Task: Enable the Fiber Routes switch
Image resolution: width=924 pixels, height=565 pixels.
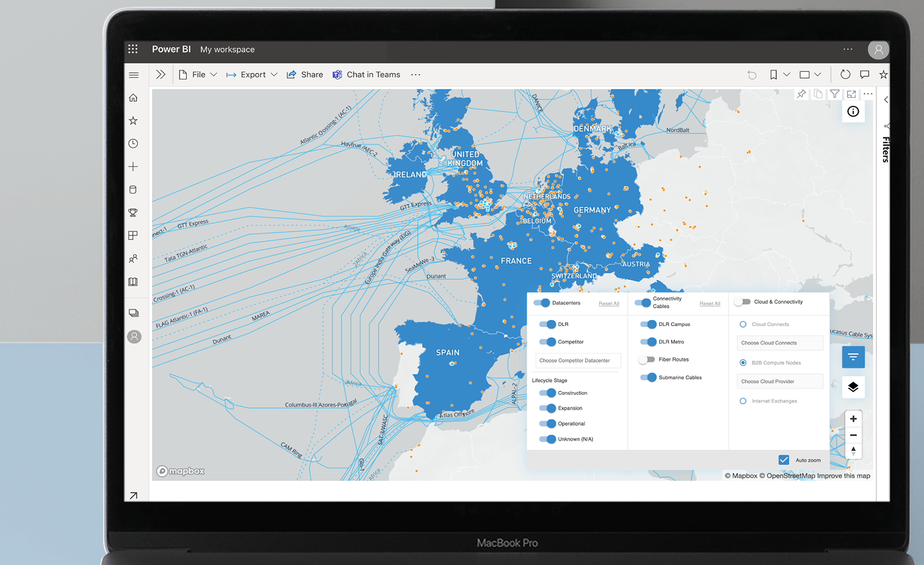Action: 647,360
